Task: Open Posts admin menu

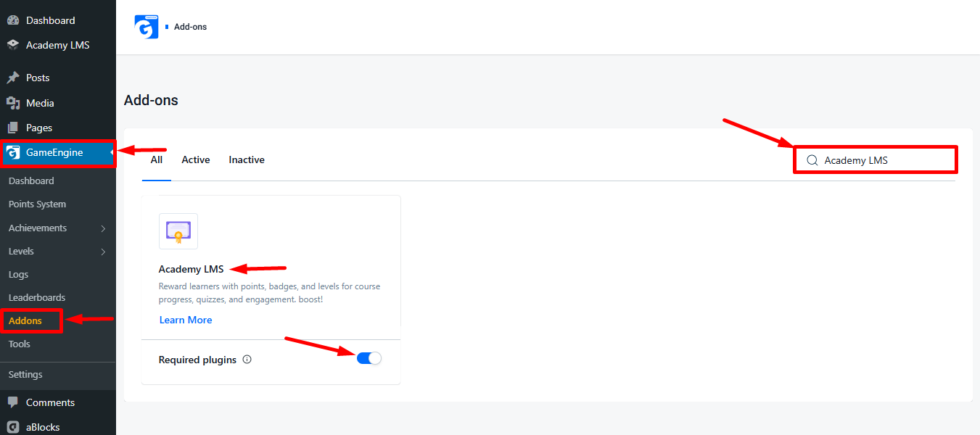Action: (x=38, y=78)
